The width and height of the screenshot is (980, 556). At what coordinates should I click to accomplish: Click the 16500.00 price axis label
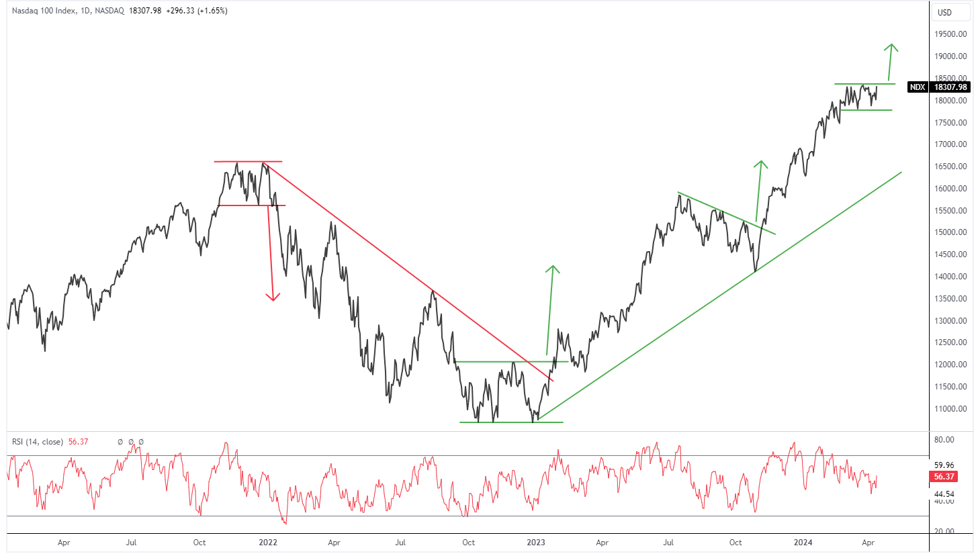click(x=950, y=167)
